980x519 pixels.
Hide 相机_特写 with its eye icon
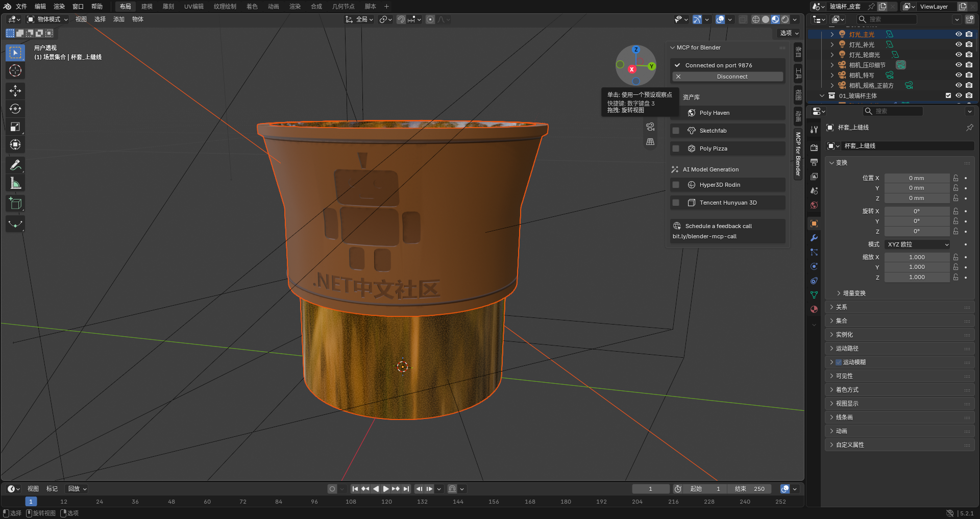pyautogui.click(x=959, y=75)
